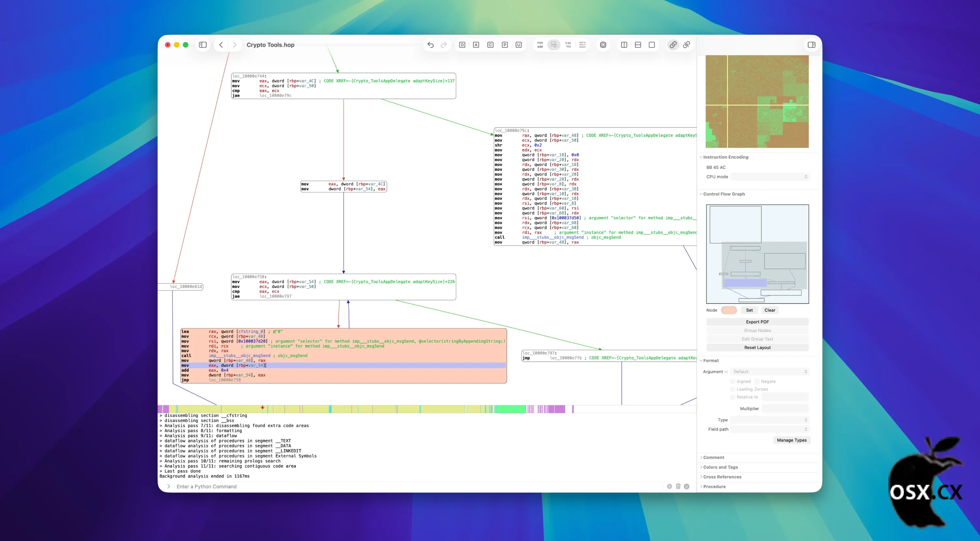
Task: Go forward in navigation history
Action: point(235,45)
